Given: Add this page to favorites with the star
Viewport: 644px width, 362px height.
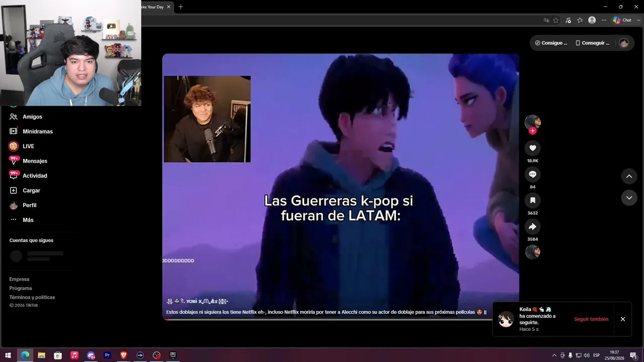Looking at the screenshot, I should (556, 20).
